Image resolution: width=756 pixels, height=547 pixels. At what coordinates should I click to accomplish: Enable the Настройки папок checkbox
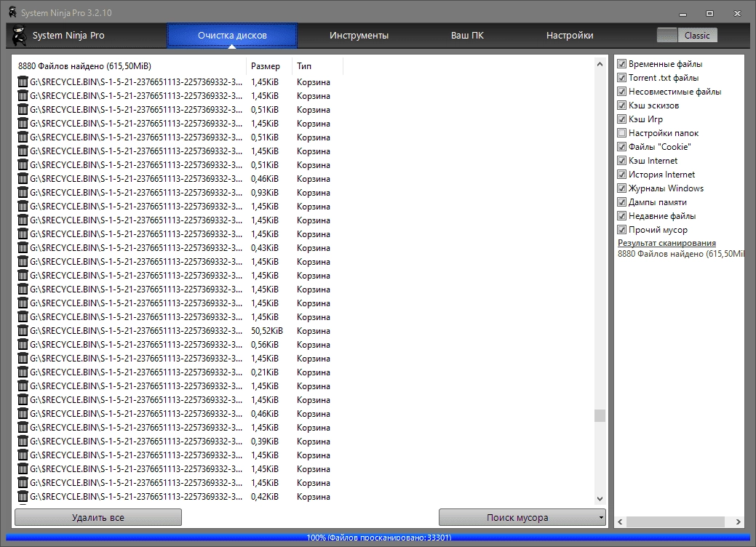coord(622,133)
